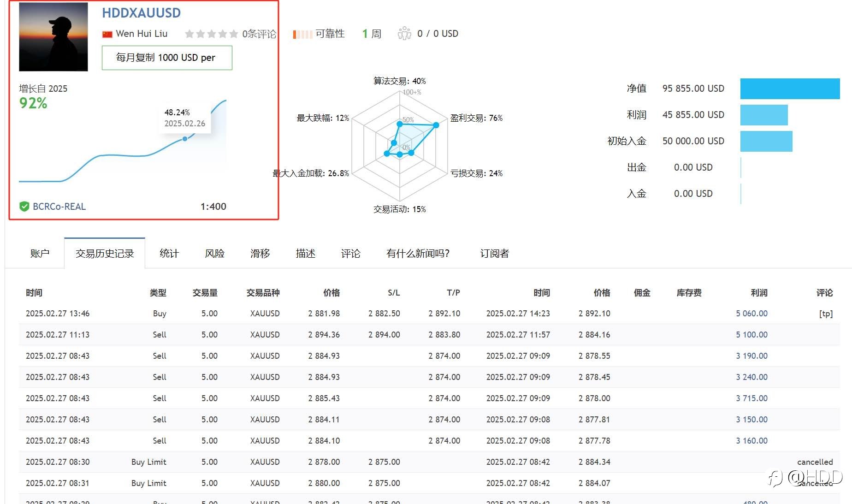Open the 风险 tab
This screenshot has height=504, width=852.
click(214, 253)
